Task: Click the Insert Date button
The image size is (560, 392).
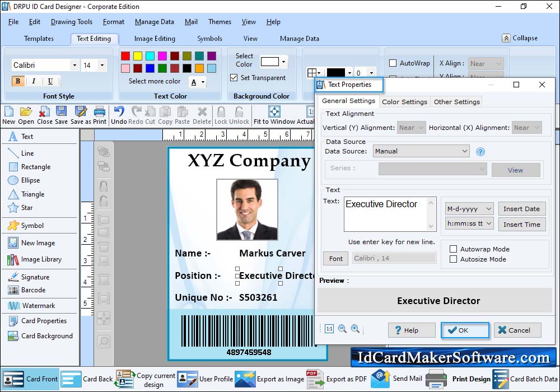Action: pos(522,209)
